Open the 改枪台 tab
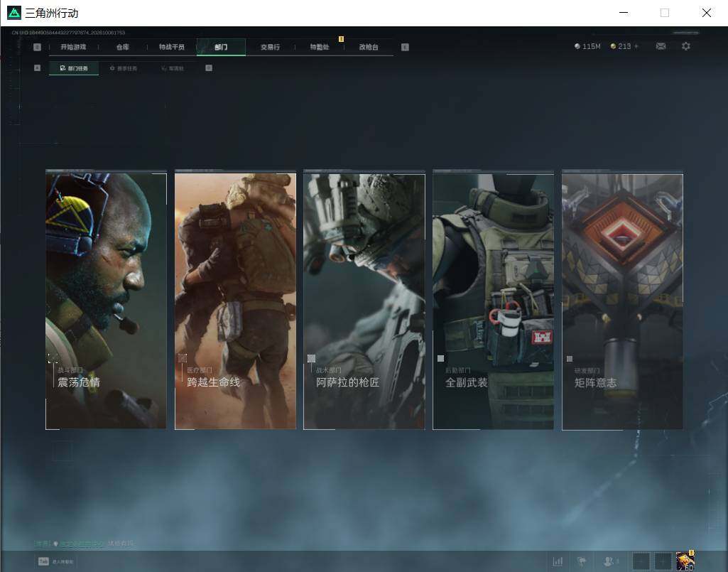Viewport: 728px width, 572px height. pos(369,47)
